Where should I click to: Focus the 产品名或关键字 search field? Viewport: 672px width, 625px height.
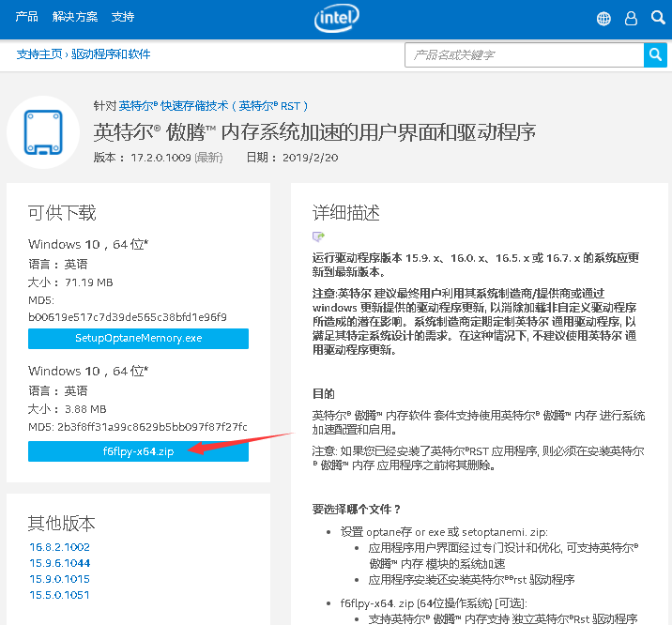tap(524, 54)
